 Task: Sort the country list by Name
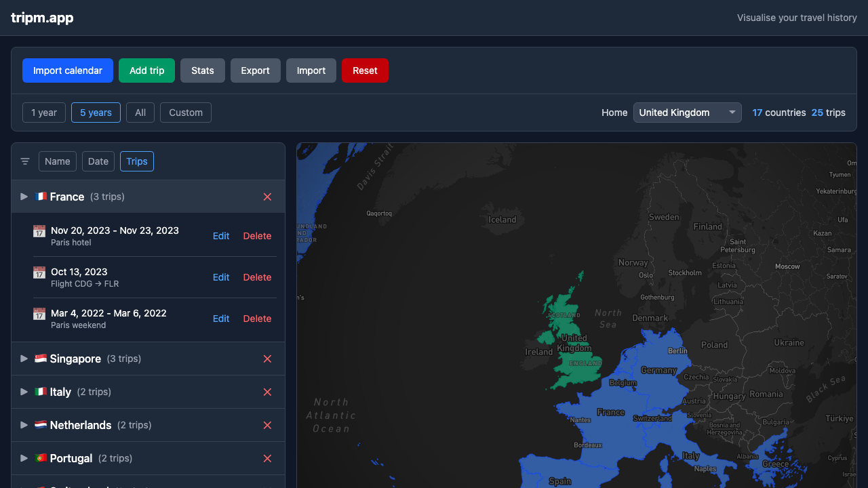[58, 161]
